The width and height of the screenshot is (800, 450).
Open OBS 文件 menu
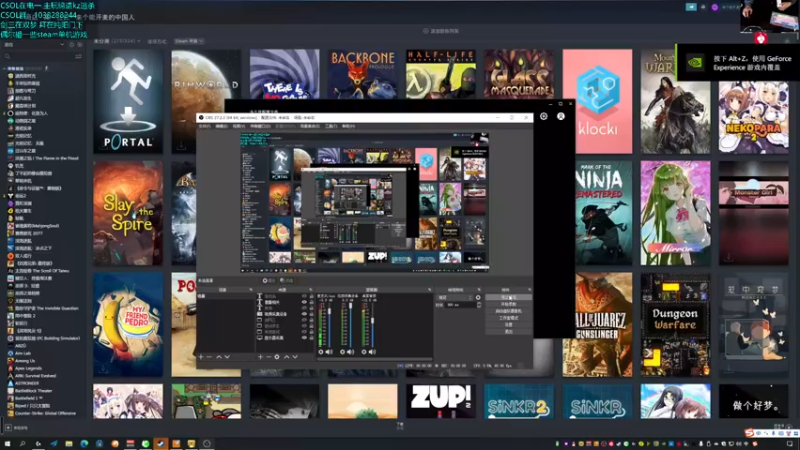pos(204,126)
